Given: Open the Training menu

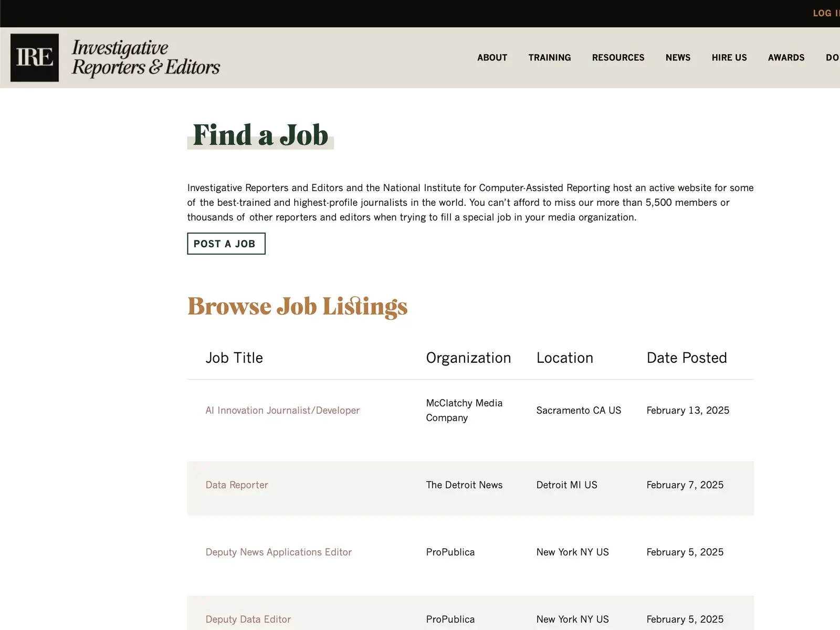Looking at the screenshot, I should tap(550, 58).
